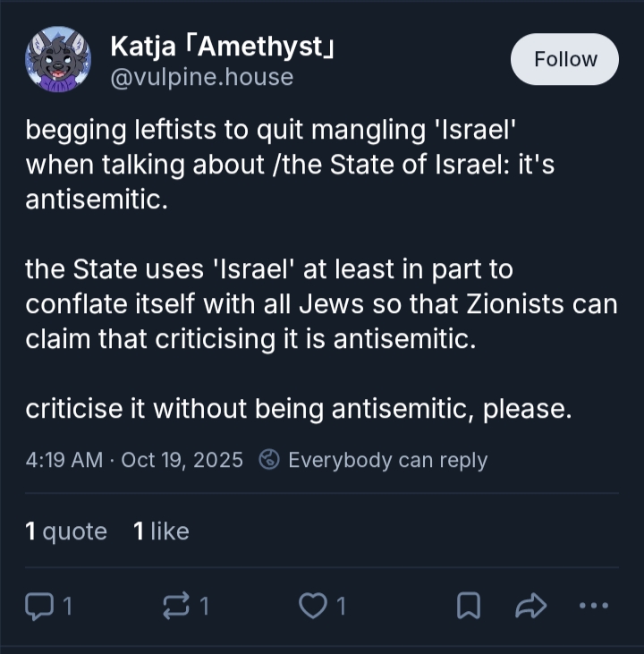Click the number beside the repost icon

click(x=204, y=607)
